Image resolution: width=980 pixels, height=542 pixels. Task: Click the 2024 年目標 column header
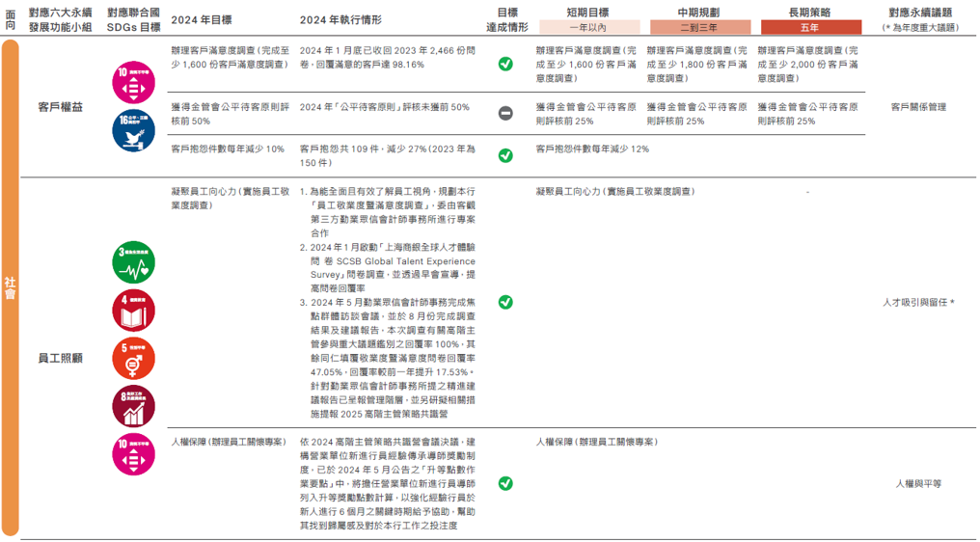click(x=202, y=20)
